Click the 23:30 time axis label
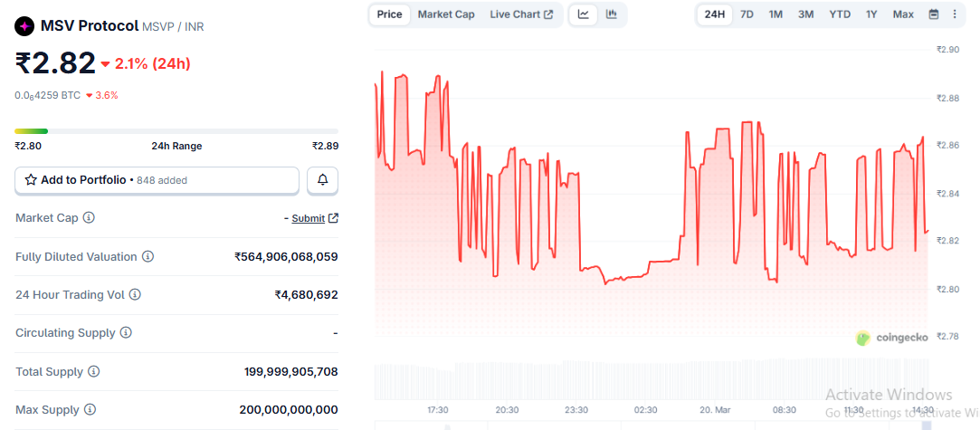Screen dimensions: 980x430 click(576, 410)
